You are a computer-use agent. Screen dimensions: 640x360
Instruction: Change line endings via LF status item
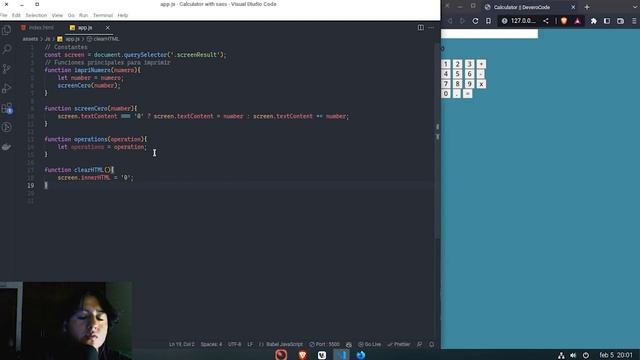click(250, 344)
